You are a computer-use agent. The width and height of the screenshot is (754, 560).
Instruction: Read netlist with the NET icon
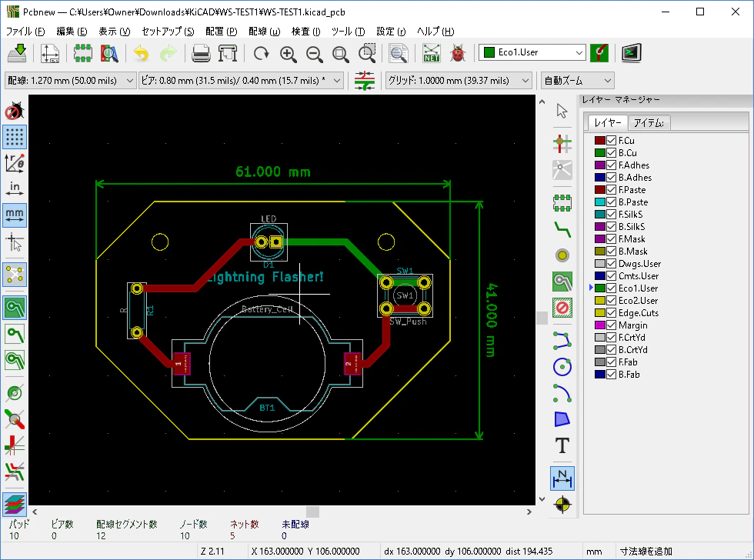click(x=432, y=53)
